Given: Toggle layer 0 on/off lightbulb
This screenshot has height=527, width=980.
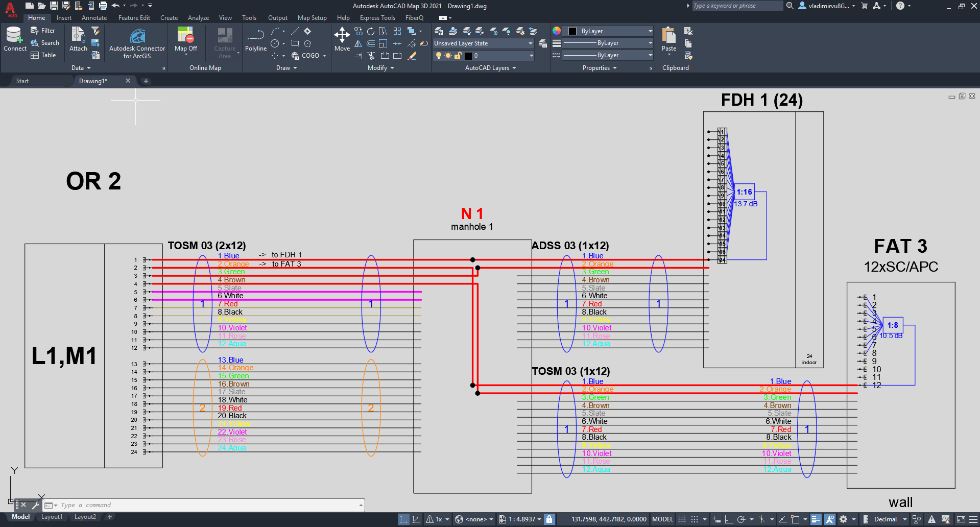Looking at the screenshot, I should point(438,56).
